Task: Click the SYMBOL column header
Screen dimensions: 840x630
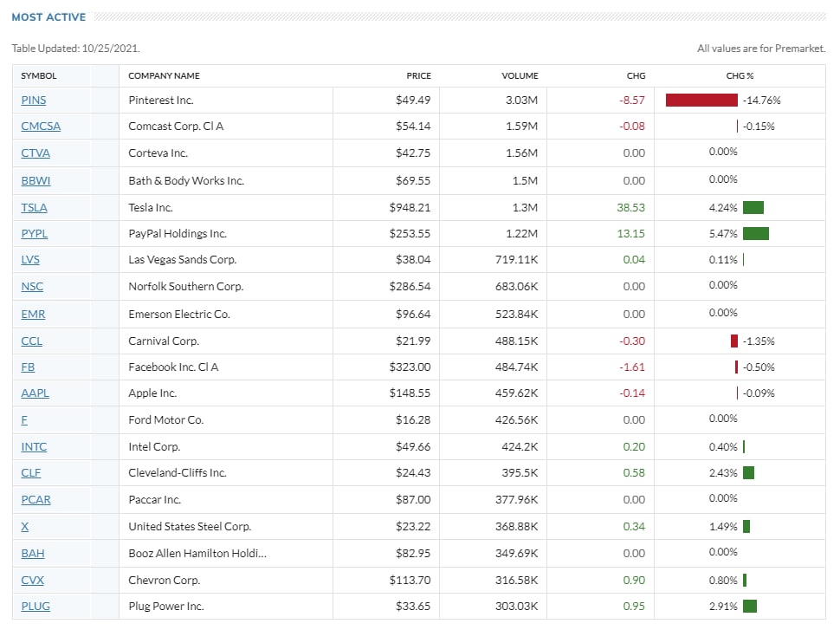Action: 39,76
